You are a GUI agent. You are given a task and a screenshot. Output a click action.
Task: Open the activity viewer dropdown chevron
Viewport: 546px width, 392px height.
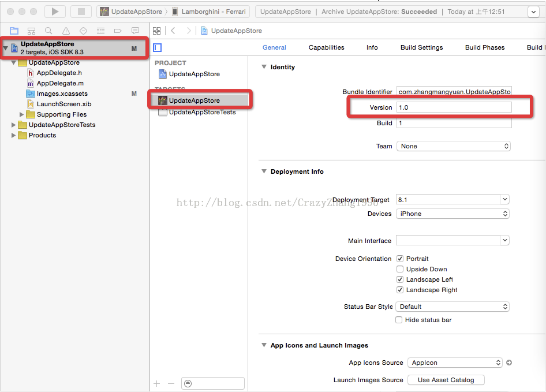coord(533,12)
